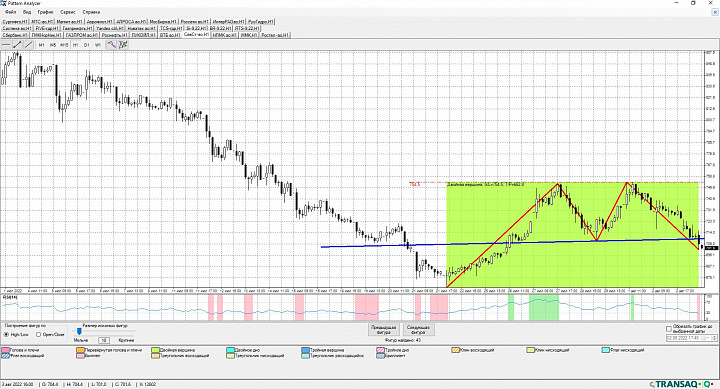The width and height of the screenshot is (720, 389).
Task: Select the thin diagonal line tool
Action: point(28,45)
